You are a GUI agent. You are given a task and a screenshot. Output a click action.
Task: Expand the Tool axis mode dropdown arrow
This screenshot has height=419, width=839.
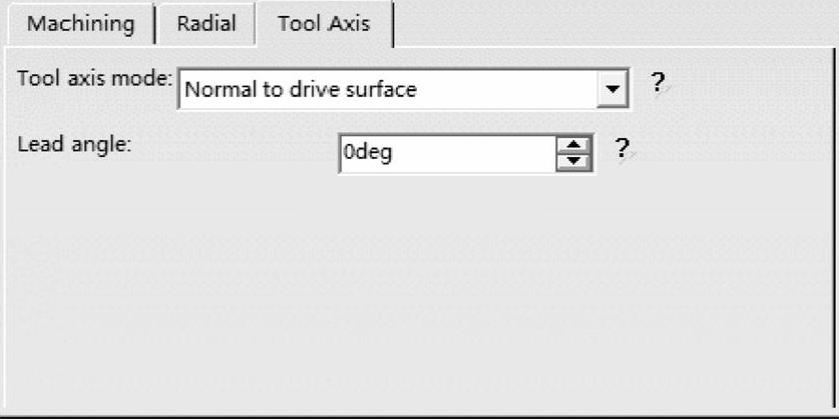point(614,90)
